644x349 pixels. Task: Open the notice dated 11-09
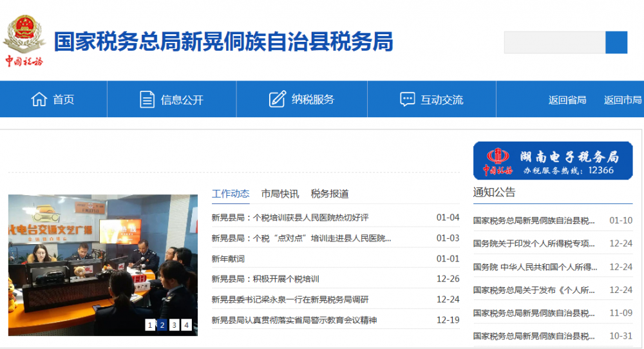click(533, 313)
